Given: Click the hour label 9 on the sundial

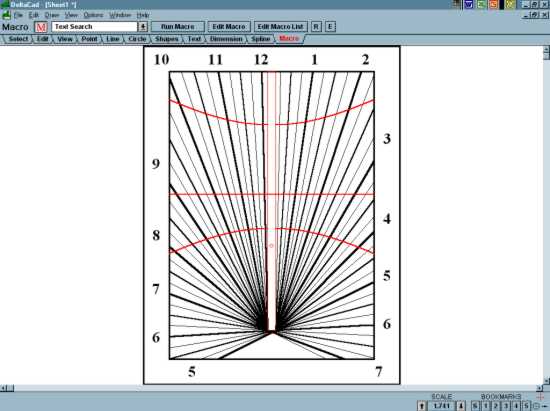Looking at the screenshot, I should click(156, 164).
